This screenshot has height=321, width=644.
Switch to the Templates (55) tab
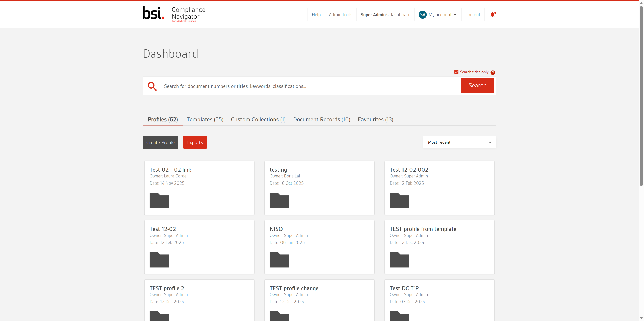205,119
